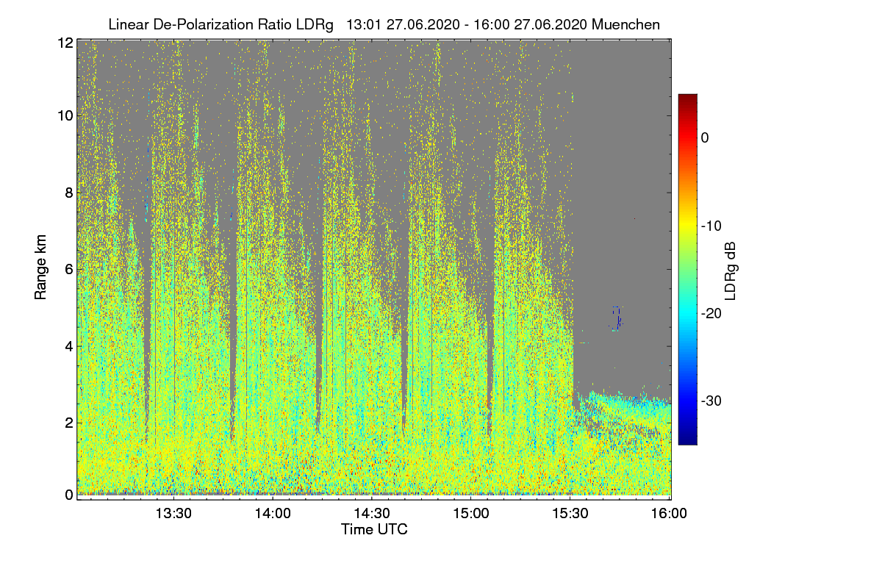Click the dark red top of the colorbar
The height and width of the screenshot is (588, 882).
coord(687,99)
